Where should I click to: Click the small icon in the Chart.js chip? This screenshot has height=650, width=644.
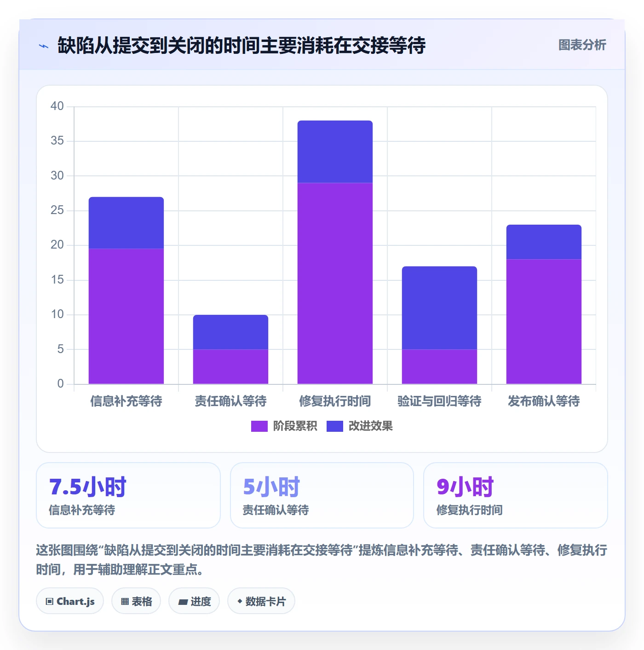pyautogui.click(x=50, y=602)
